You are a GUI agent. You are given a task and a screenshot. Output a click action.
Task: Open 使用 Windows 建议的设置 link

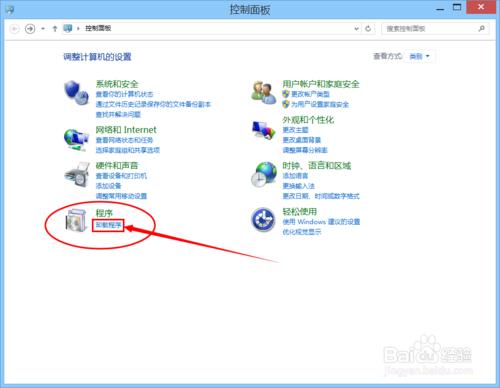click(321, 222)
